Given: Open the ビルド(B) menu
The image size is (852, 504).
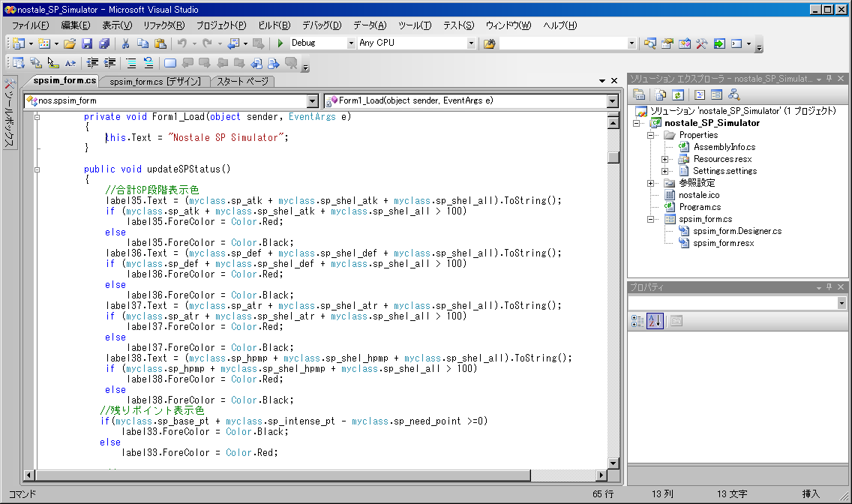Looking at the screenshot, I should (x=274, y=25).
